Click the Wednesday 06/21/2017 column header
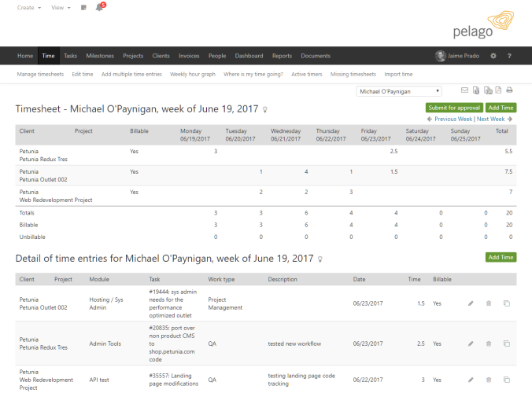Screen dimensions: 532x393 (x=286, y=135)
